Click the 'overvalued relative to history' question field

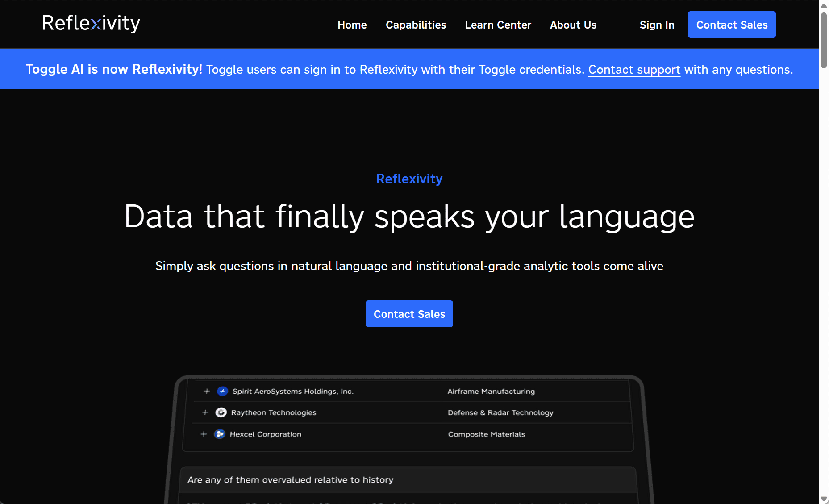point(407,480)
